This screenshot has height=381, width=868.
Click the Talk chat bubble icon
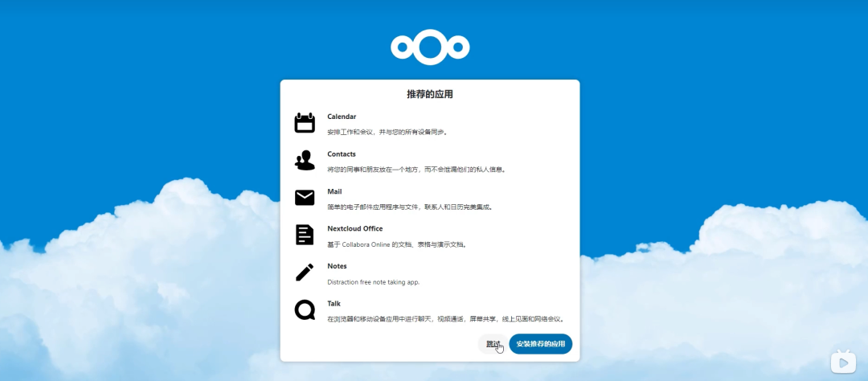tap(305, 309)
